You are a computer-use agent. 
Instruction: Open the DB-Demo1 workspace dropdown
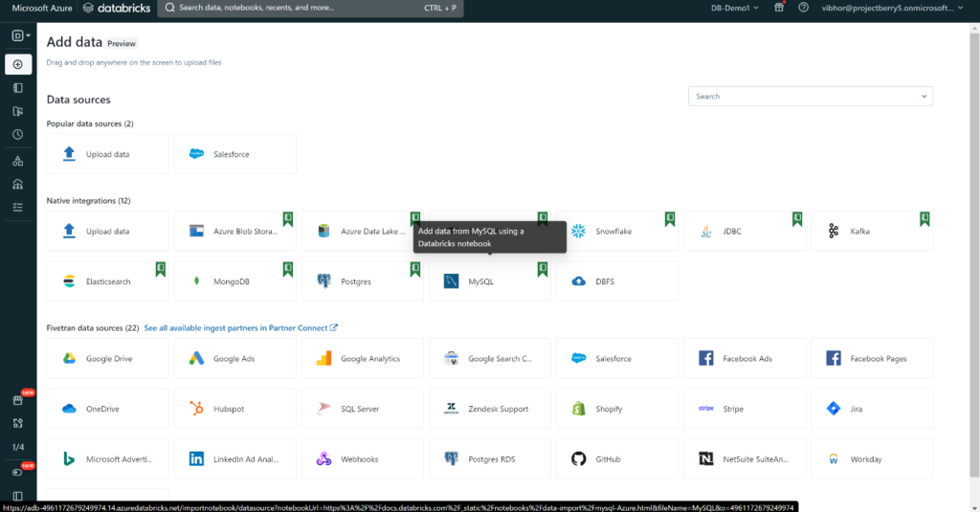coord(734,8)
